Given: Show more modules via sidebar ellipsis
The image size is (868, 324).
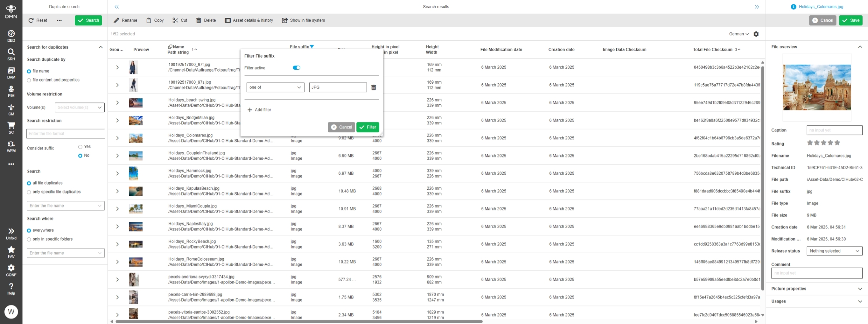Looking at the screenshot, I should tap(11, 164).
